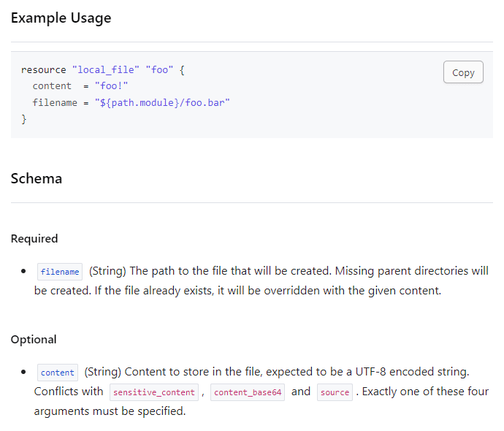The height and width of the screenshot is (431, 504).
Task: Click text "arguments must be specified."
Action: tap(110, 411)
